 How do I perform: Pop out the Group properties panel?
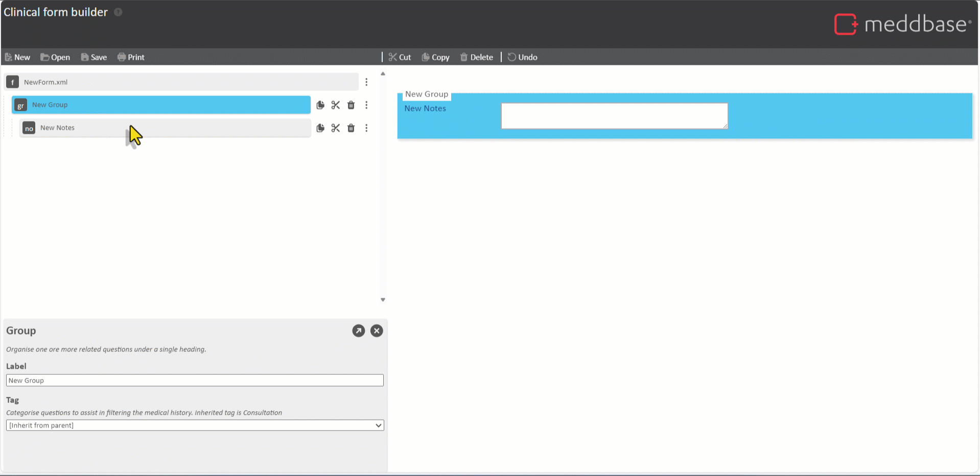click(359, 331)
